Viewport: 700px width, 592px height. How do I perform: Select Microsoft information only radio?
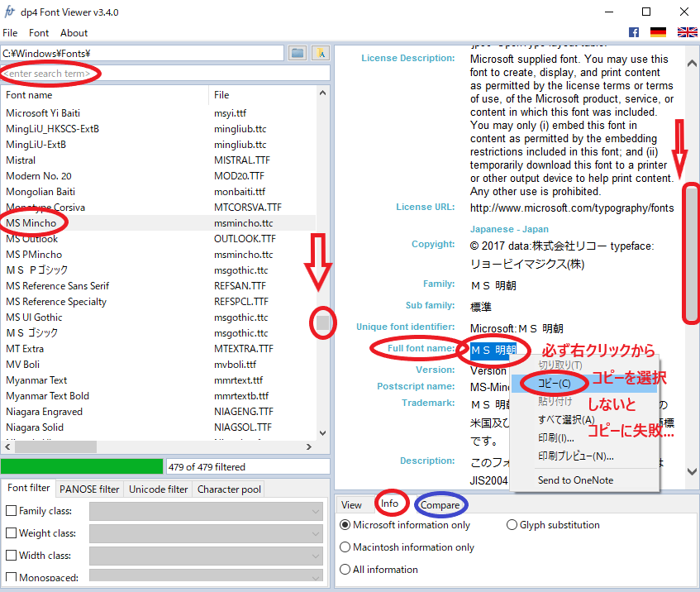[345, 524]
